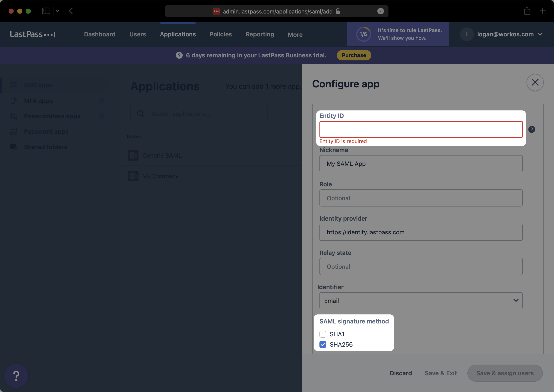This screenshot has width=554, height=392.
Task: Open the Applications navigation menu
Action: click(x=178, y=34)
